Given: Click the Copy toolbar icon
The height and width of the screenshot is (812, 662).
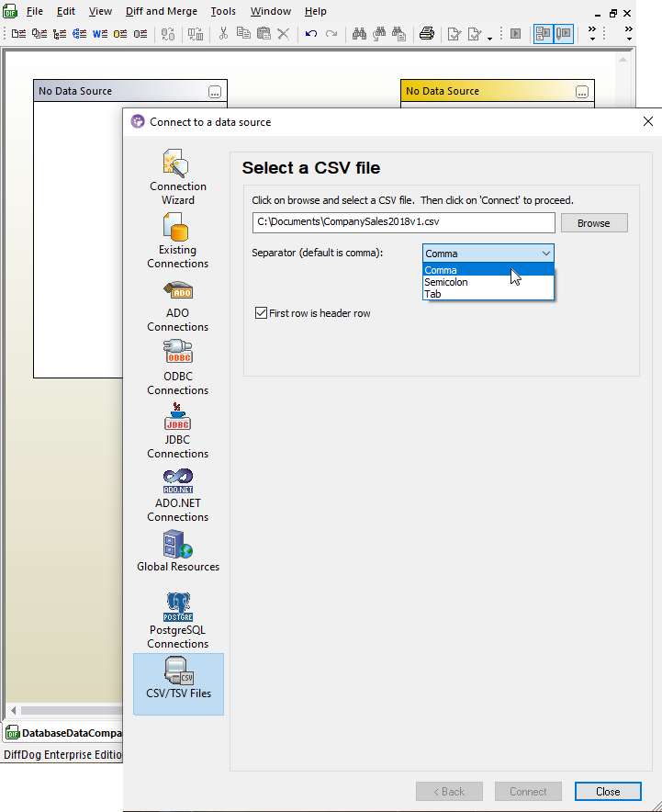Looking at the screenshot, I should [243, 34].
